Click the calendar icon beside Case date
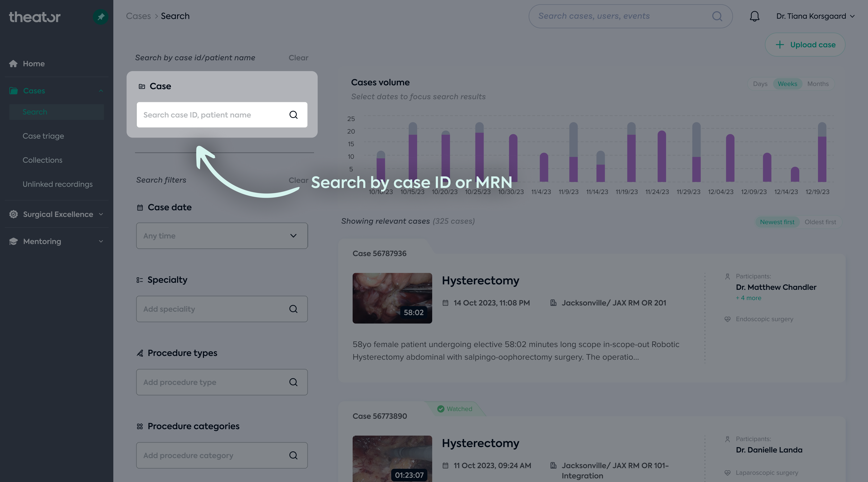 140,207
